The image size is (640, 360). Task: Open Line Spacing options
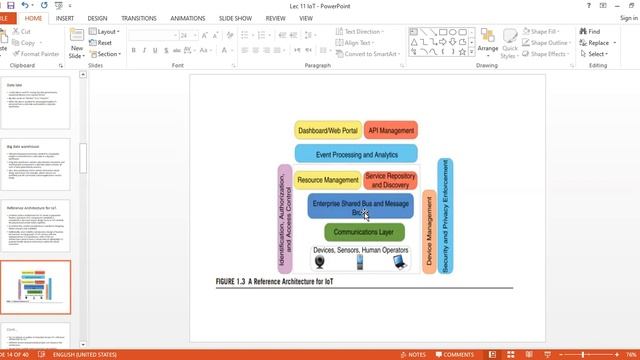tap(310, 35)
